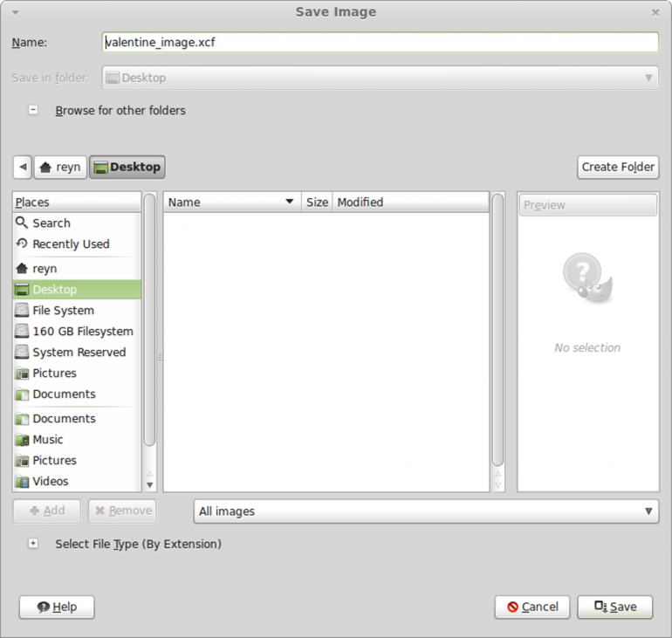The image size is (672, 638).
Task: Click the File System drive icon
Action: click(22, 310)
